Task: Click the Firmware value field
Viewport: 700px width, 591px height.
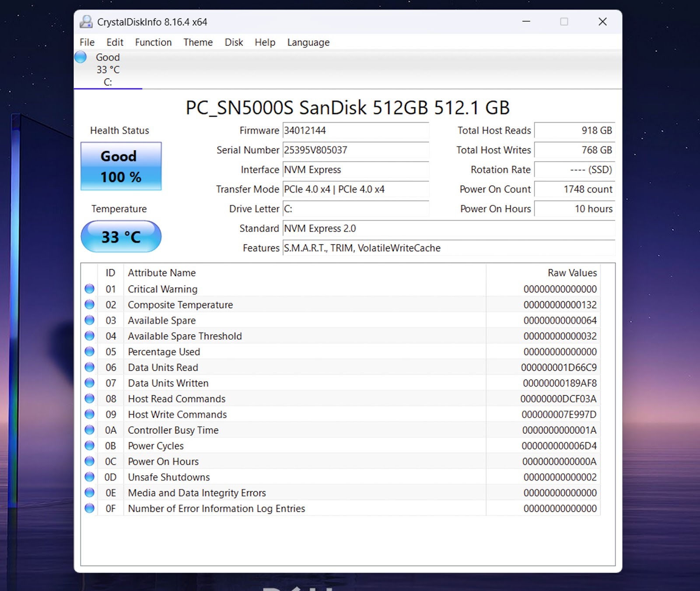Action: coord(355,130)
